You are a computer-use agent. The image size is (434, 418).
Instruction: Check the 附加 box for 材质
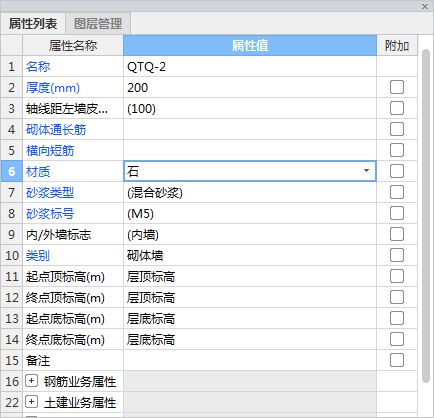(x=397, y=171)
